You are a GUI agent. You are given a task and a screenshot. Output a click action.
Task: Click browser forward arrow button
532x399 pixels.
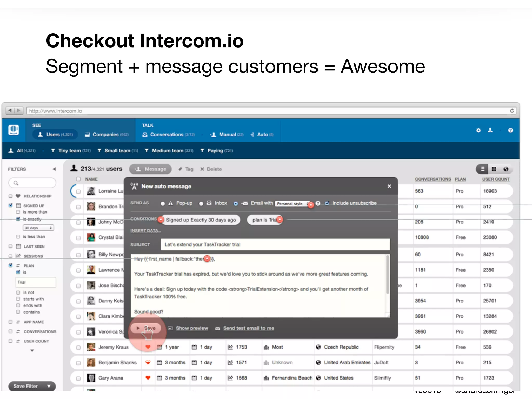[19, 111]
